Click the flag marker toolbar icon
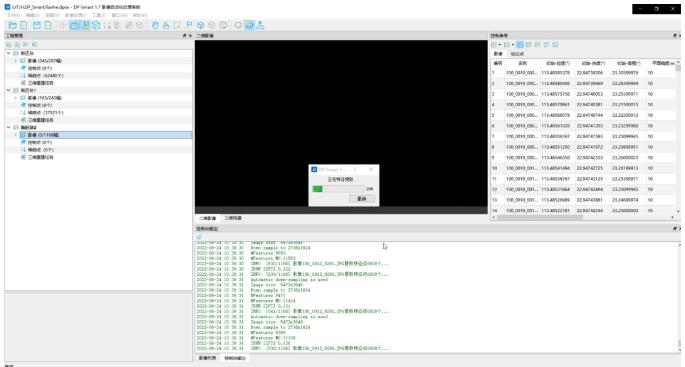The image size is (685, 367). (x=189, y=25)
